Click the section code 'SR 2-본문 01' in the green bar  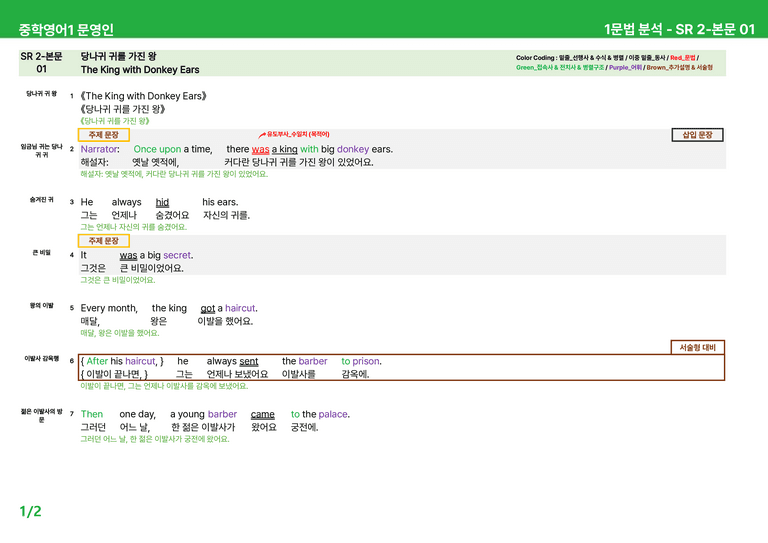pos(42,63)
